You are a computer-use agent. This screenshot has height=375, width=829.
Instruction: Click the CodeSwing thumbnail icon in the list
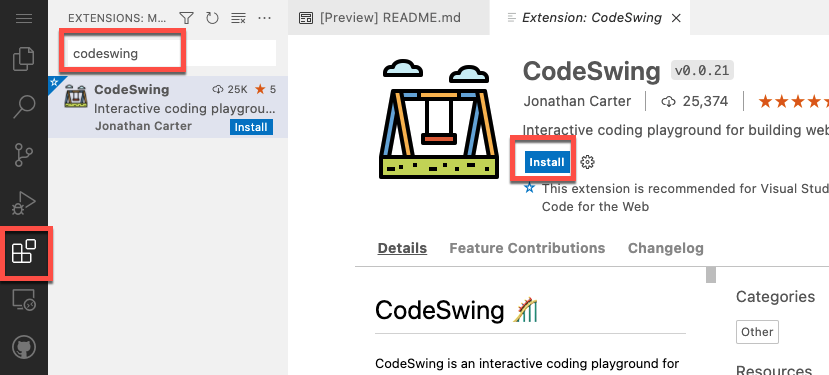pos(76,96)
